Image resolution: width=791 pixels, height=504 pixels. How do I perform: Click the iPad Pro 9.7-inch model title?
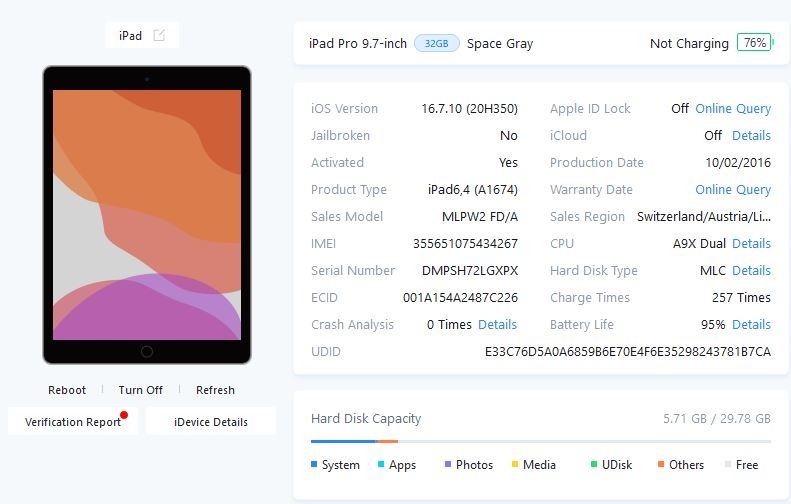coord(358,43)
